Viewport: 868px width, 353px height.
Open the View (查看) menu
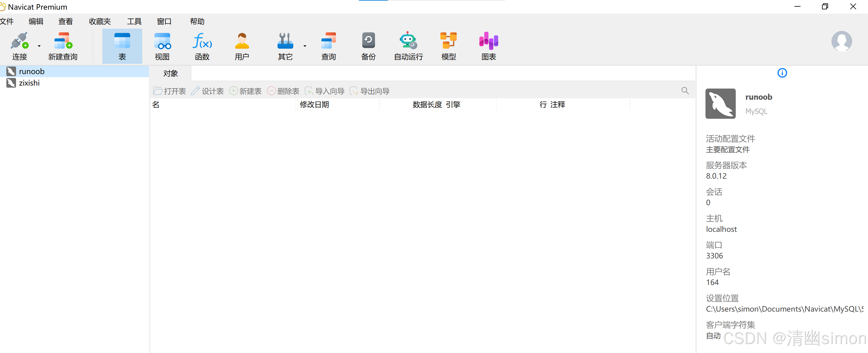66,21
